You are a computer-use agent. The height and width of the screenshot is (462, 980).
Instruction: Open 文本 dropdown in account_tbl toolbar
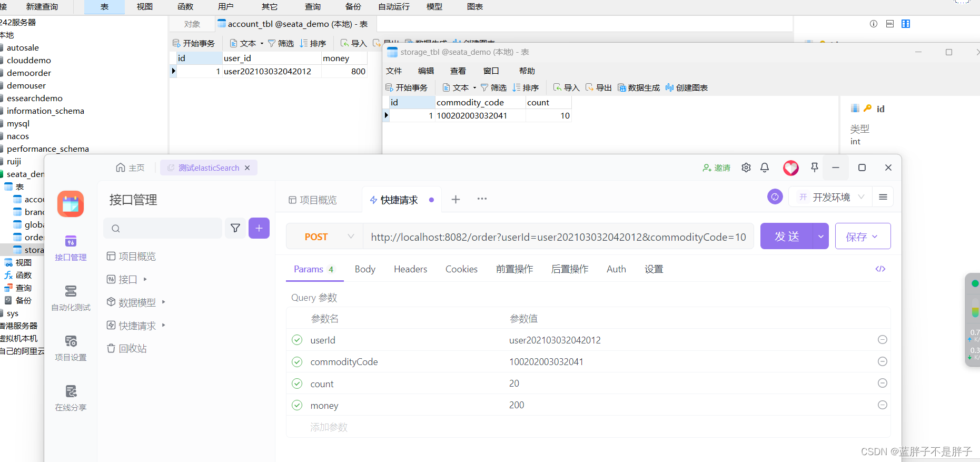pyautogui.click(x=246, y=43)
